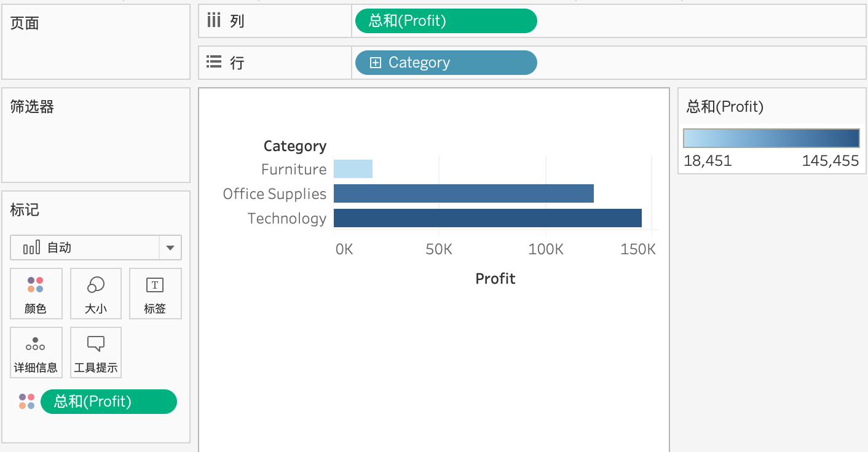
Task: Click the rows shelf icon next to 行
Action: (214, 62)
